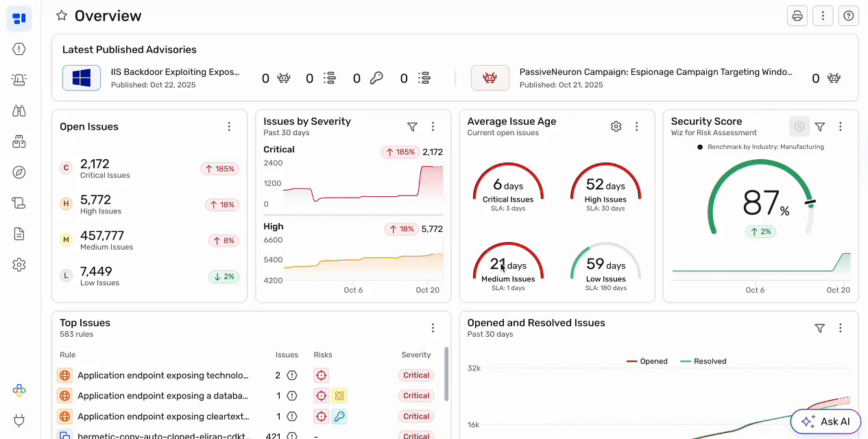Open the compass explorer icon in sidebar
The image size is (868, 439).
(x=19, y=172)
